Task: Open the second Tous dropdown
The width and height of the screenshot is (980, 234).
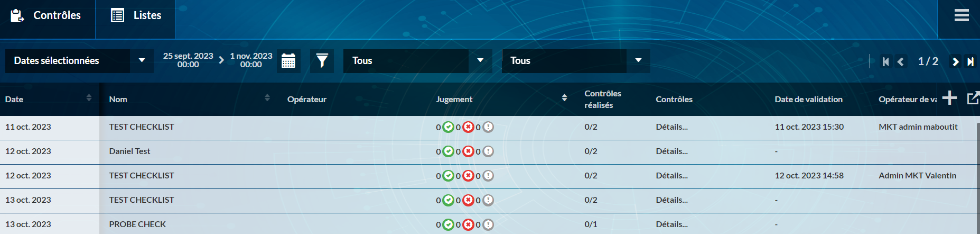Action: (576, 61)
